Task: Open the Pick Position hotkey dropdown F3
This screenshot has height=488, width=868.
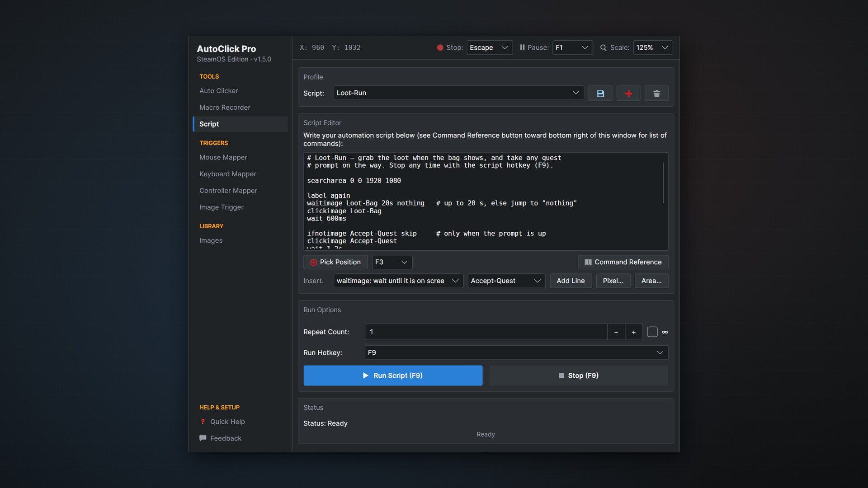Action: (392, 262)
